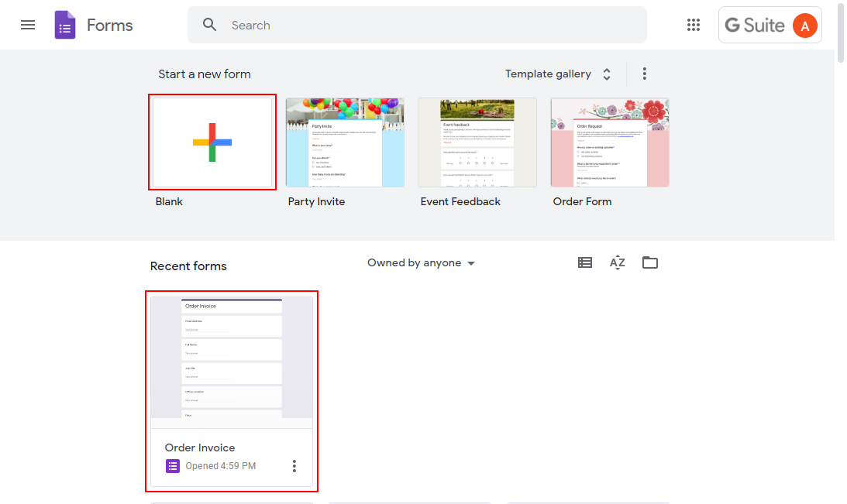Viewport: 847px width, 504px height.
Task: Expand the Template gallery
Action: pos(558,74)
